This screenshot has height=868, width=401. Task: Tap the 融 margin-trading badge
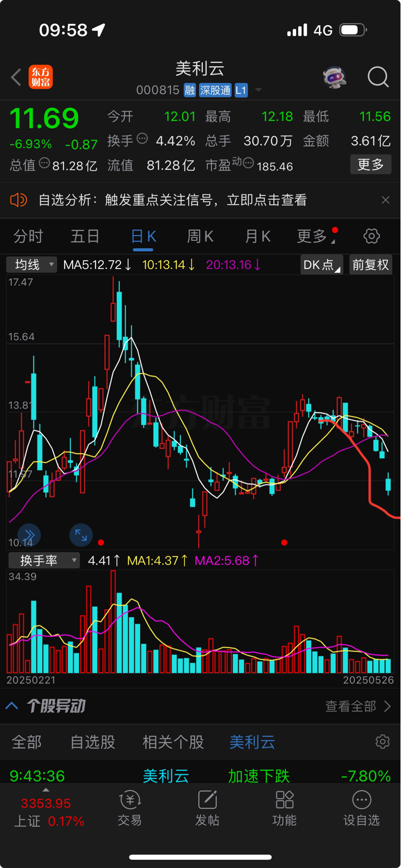pos(190,90)
